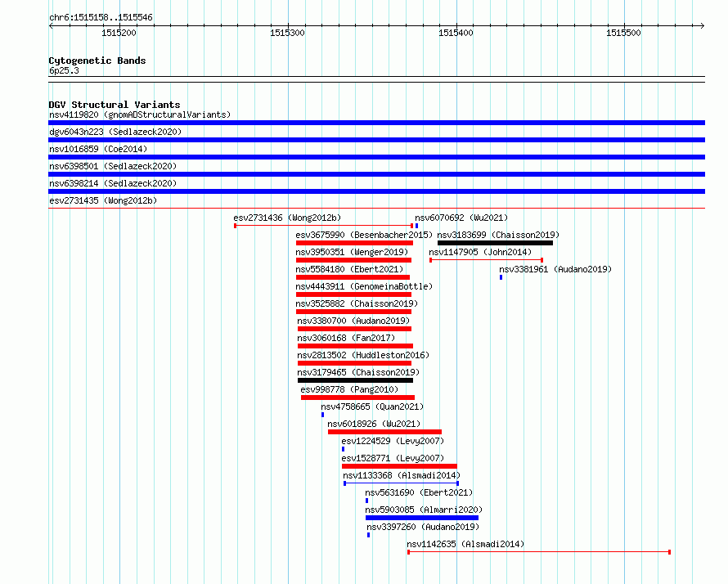Click the red bar under nsv3060168
Viewport: 728px width, 584px height.
pyautogui.click(x=355, y=346)
